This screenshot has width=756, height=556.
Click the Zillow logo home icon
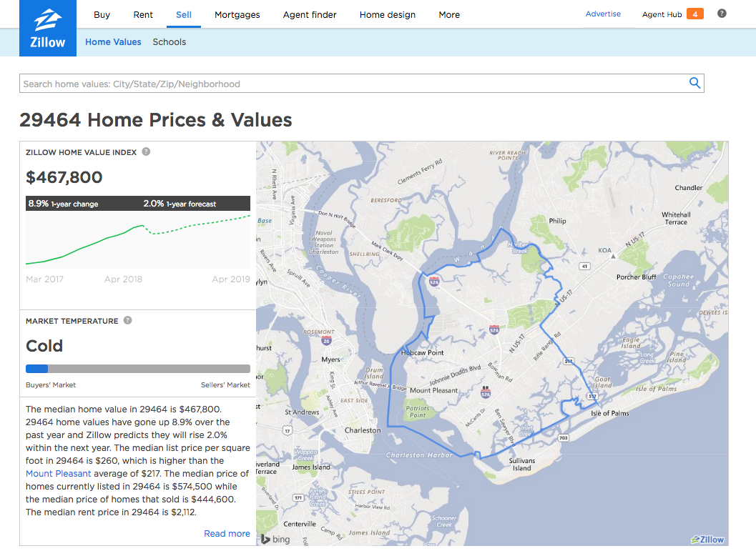tap(48, 29)
